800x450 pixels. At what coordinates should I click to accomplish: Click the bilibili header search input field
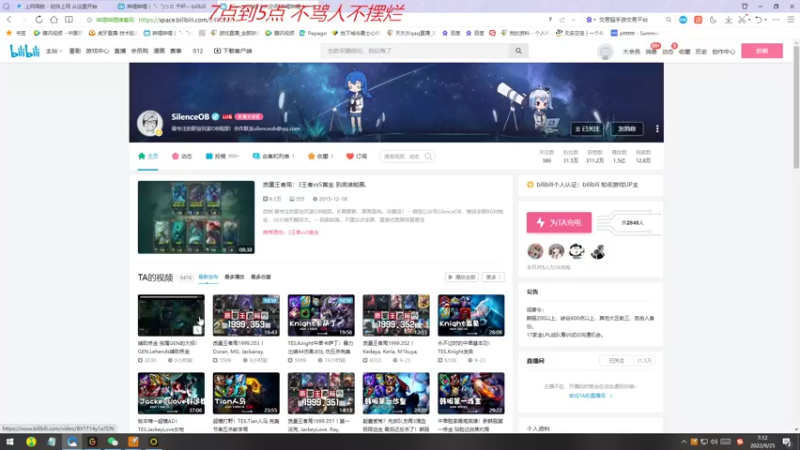414,51
